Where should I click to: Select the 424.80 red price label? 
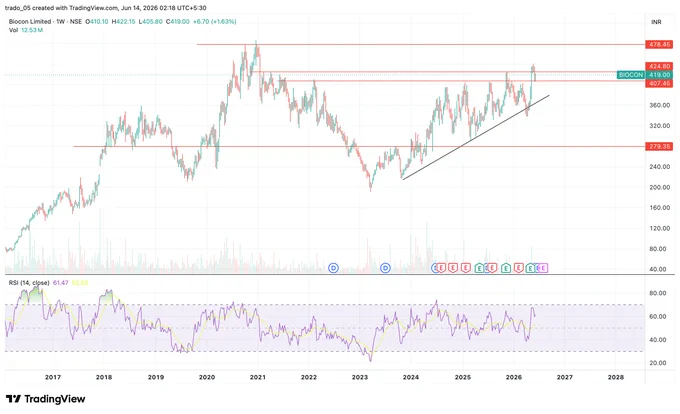[659, 66]
